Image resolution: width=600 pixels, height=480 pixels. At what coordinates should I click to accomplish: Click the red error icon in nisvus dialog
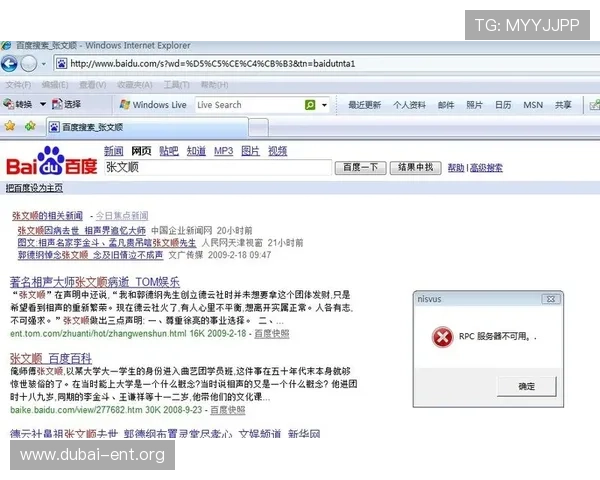pos(442,337)
